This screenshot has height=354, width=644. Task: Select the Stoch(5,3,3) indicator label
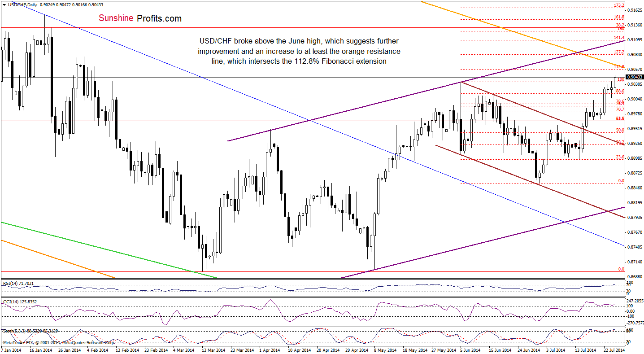pos(30,330)
